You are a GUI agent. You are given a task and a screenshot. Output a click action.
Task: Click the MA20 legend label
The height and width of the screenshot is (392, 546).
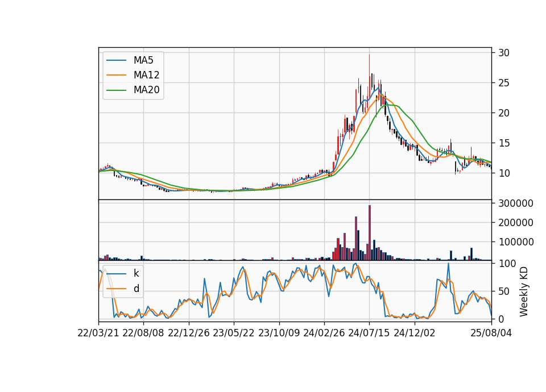point(146,90)
